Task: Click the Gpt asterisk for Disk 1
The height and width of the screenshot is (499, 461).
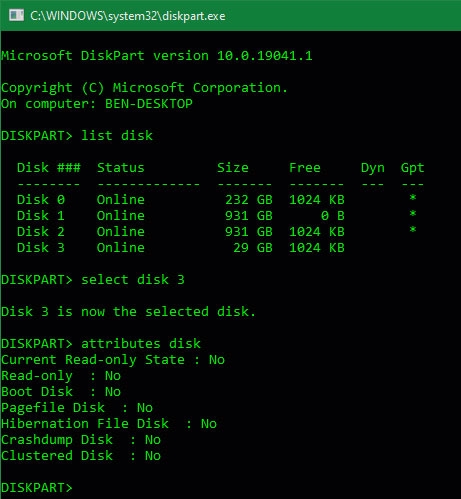Action: tap(413, 214)
